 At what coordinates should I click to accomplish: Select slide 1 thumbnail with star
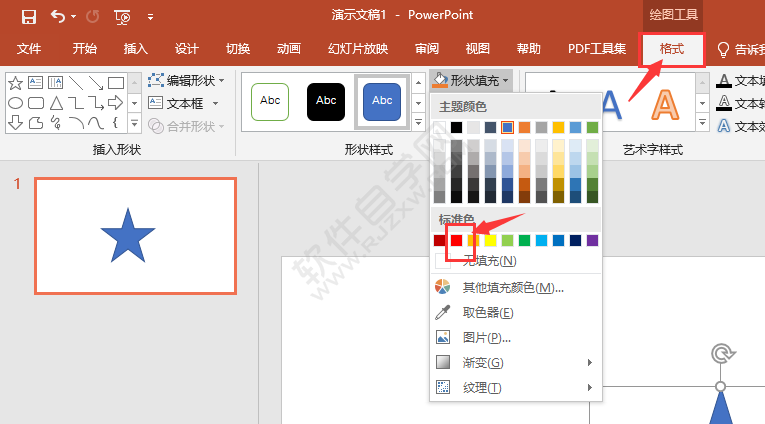click(x=136, y=236)
